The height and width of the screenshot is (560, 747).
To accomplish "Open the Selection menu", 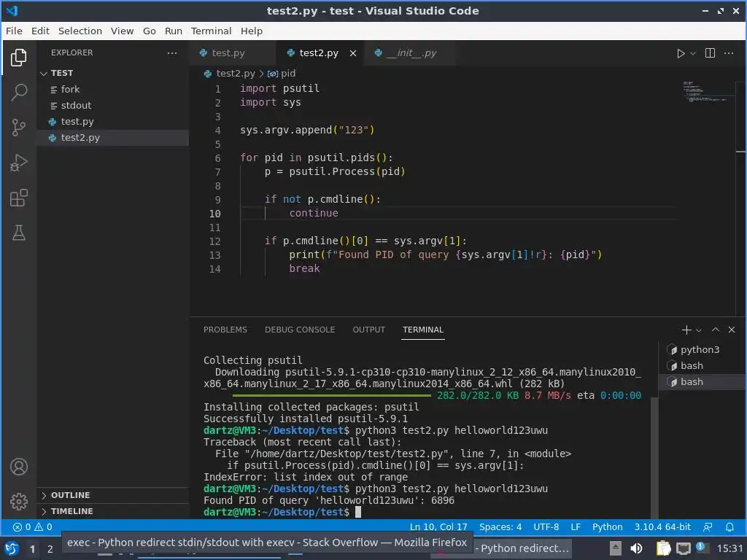I will tap(80, 31).
